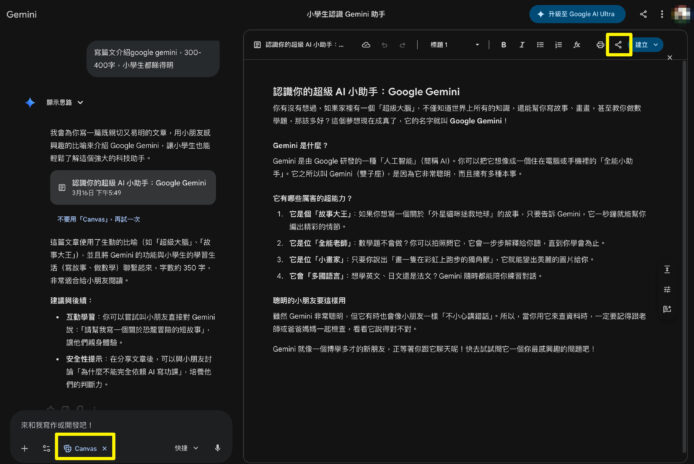This screenshot has height=464, width=694.
Task: Click the document heading 認識你的超級 AI 小助手：Google Gemini
Action: point(366,92)
